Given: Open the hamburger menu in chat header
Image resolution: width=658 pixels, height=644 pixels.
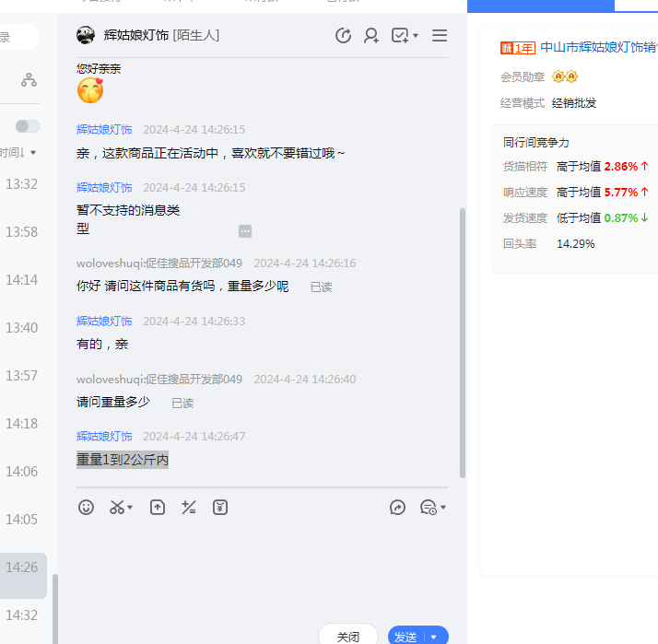Looking at the screenshot, I should [x=440, y=35].
